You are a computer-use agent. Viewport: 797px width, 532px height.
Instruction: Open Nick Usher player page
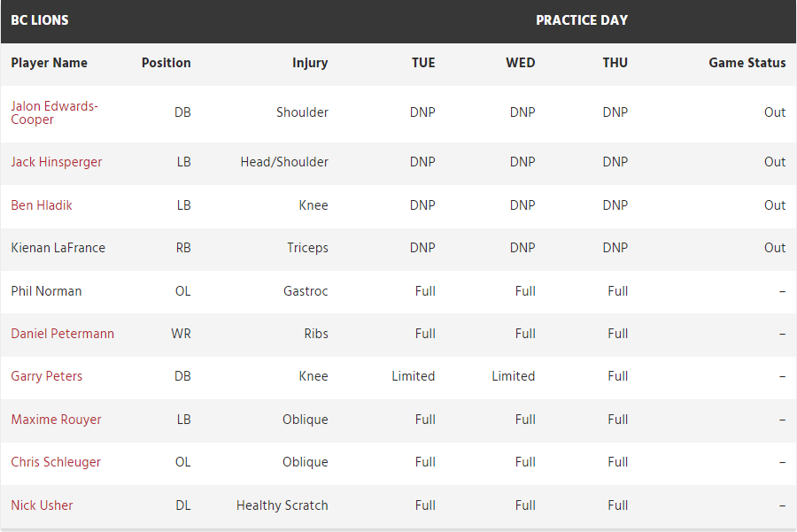(x=42, y=505)
